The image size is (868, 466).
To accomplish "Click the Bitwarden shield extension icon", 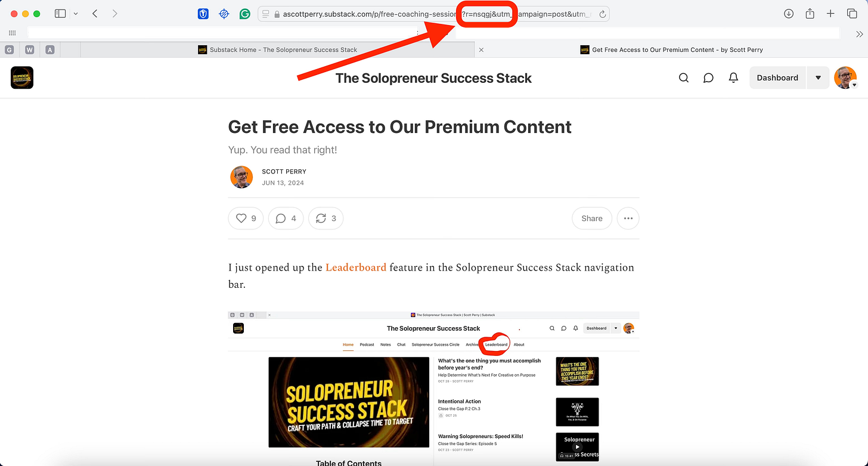I will point(203,14).
